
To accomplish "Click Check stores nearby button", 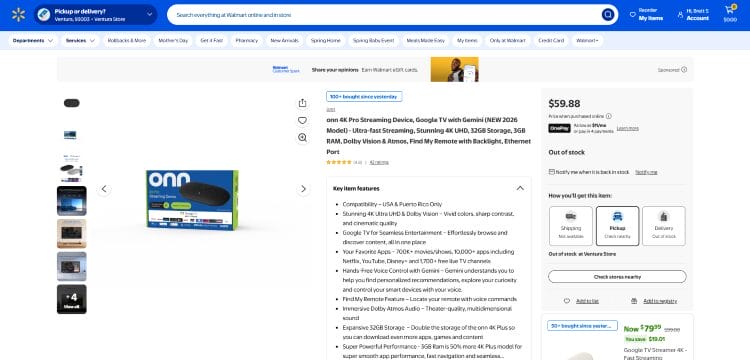I will [617, 277].
